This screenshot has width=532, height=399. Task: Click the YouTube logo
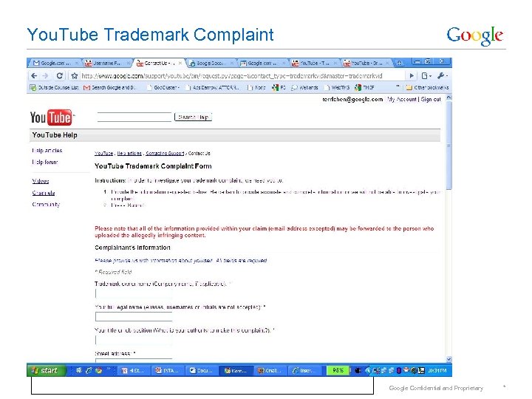pos(52,117)
